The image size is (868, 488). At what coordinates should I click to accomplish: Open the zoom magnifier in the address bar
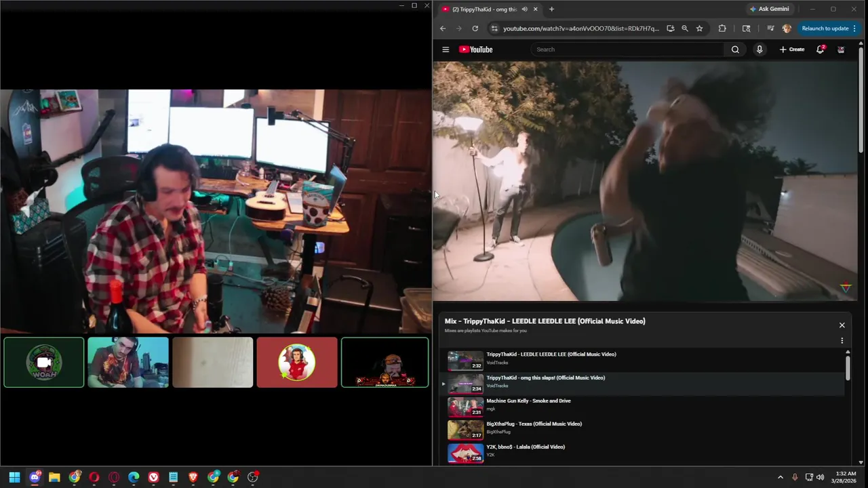coord(685,28)
